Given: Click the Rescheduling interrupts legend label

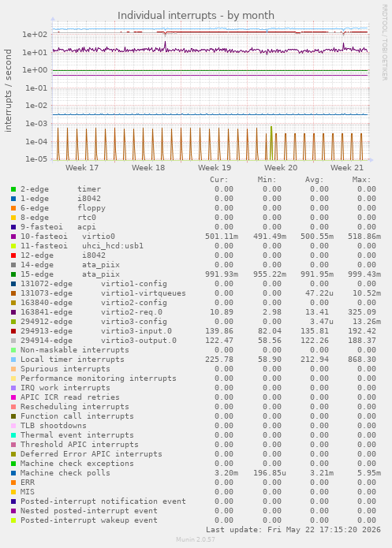Looking at the screenshot, I should coord(74,407).
